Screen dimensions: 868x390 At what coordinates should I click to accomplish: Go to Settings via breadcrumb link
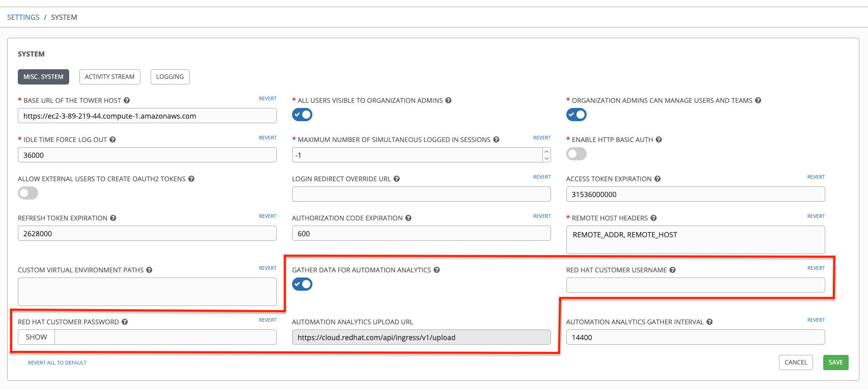pyautogui.click(x=23, y=17)
